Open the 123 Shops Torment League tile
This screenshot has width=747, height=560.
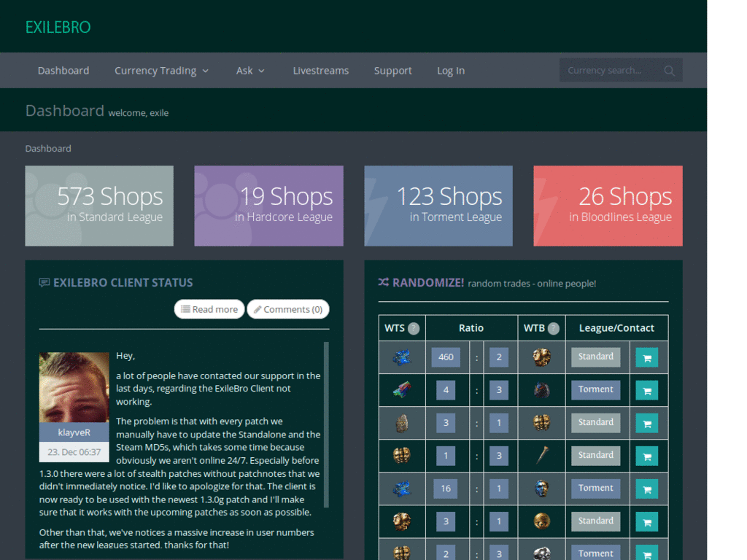(x=438, y=206)
